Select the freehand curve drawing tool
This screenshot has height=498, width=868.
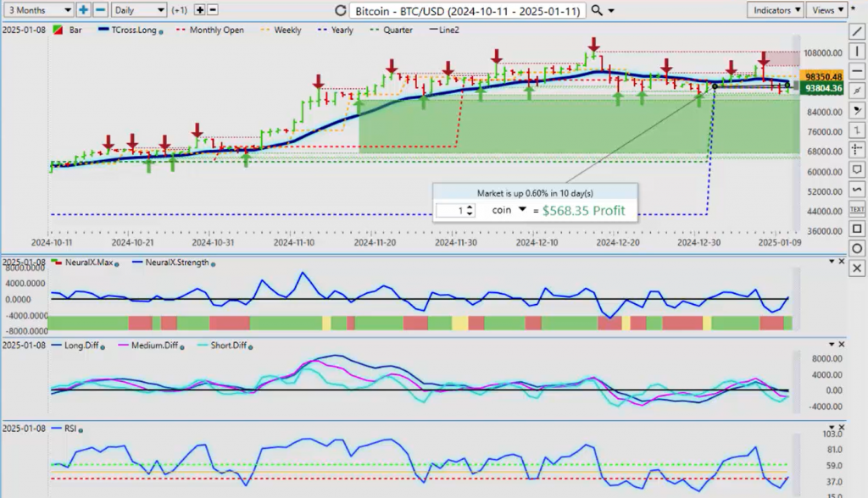coord(857,189)
